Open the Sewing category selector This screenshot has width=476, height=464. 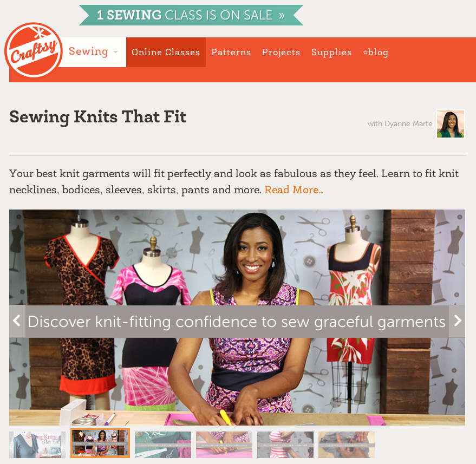click(93, 52)
